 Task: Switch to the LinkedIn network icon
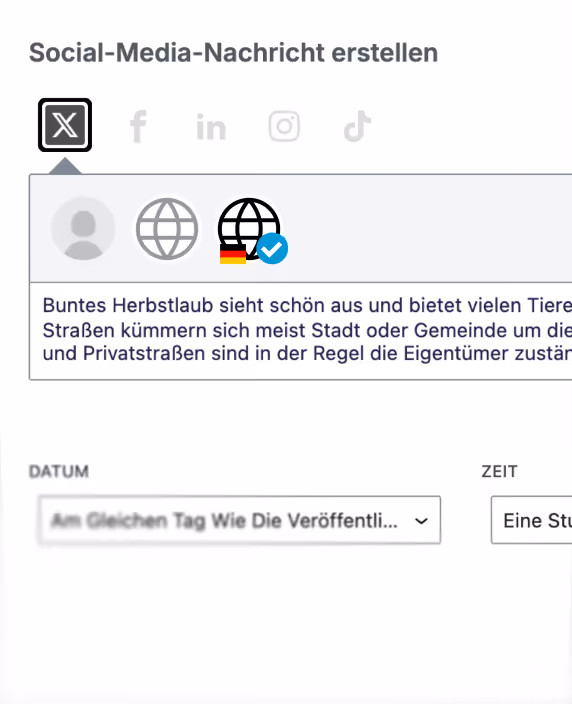click(211, 127)
